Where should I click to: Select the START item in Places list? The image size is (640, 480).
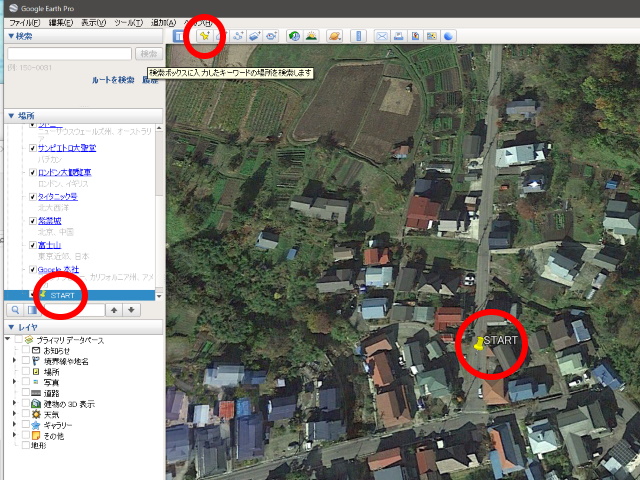80,295
